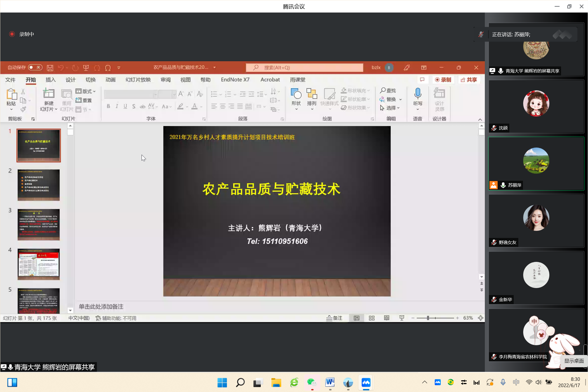The image size is (588, 392).
Task: Click the Cut scissors icon
Action: pos(23,91)
